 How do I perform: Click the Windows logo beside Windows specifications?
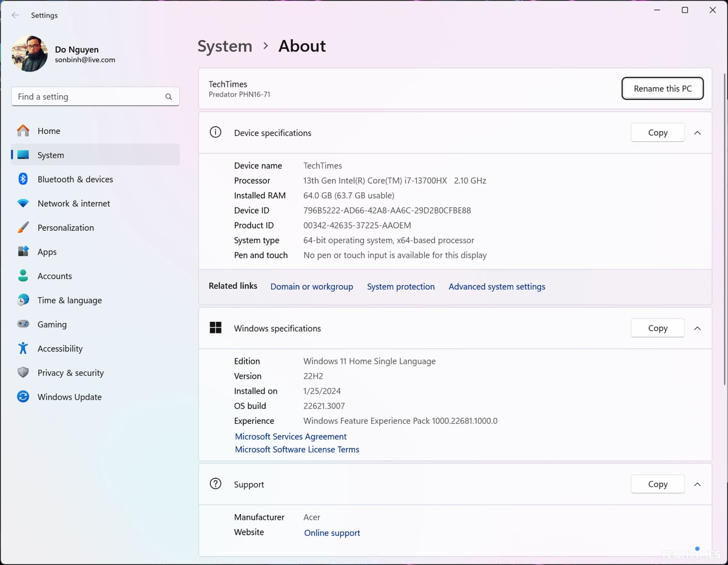(x=215, y=328)
